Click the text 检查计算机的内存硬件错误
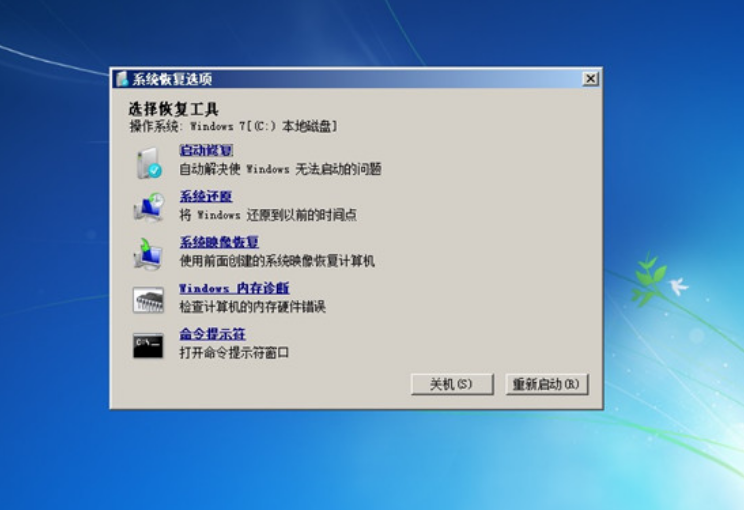 click(x=252, y=307)
